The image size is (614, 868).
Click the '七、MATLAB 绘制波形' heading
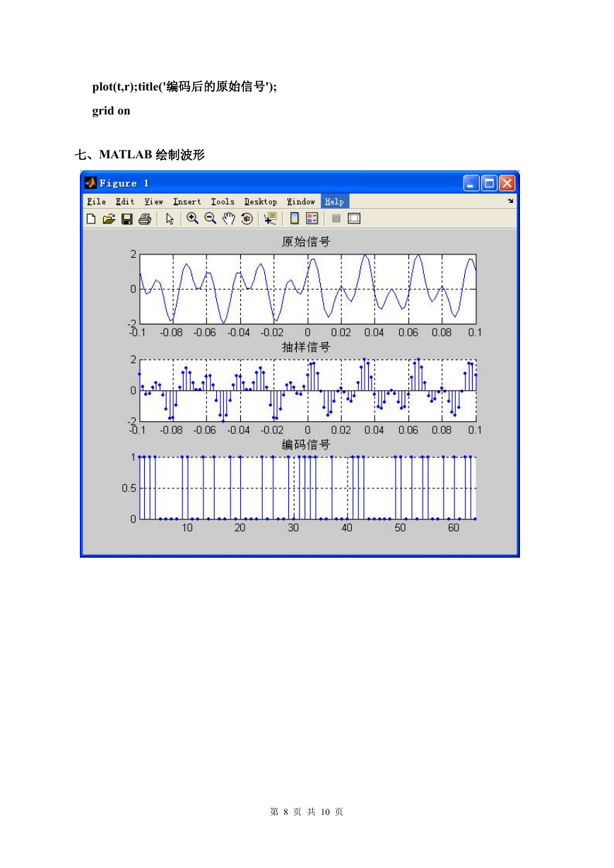coord(140,155)
